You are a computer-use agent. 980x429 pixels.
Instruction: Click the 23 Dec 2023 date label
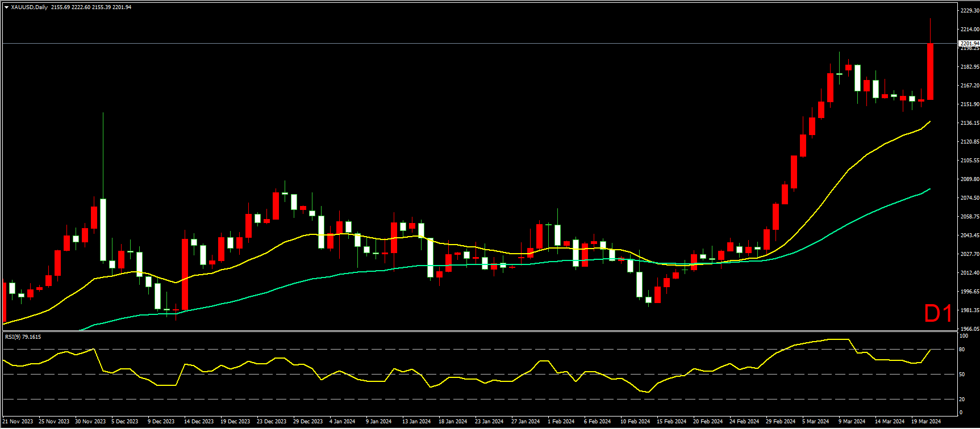pyautogui.click(x=272, y=422)
